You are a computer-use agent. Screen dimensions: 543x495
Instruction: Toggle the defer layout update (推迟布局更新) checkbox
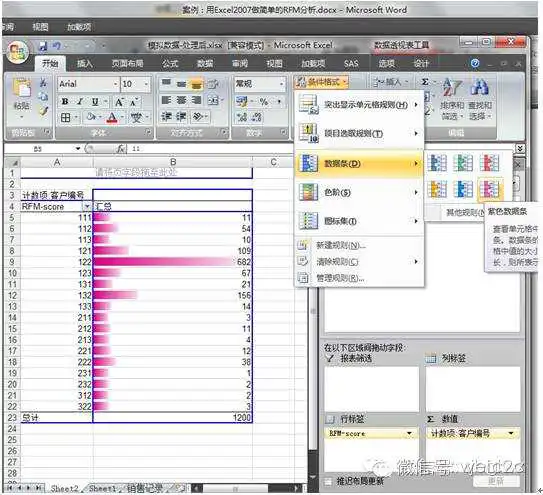328,481
